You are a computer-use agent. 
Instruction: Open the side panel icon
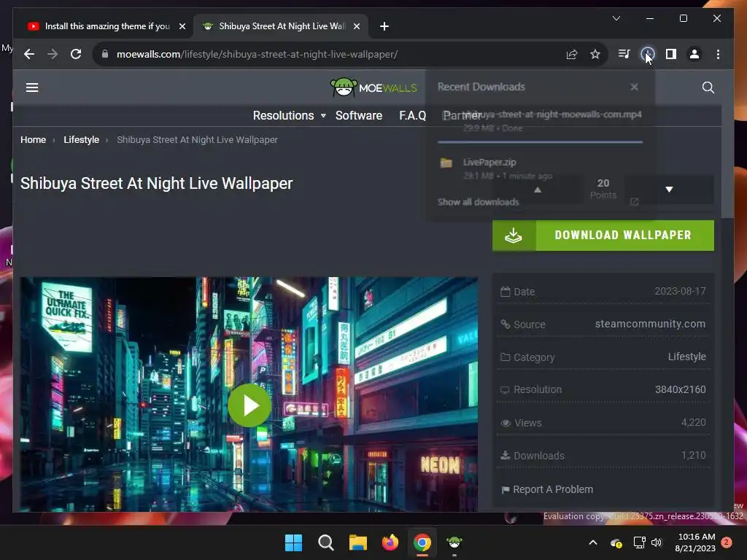click(671, 54)
